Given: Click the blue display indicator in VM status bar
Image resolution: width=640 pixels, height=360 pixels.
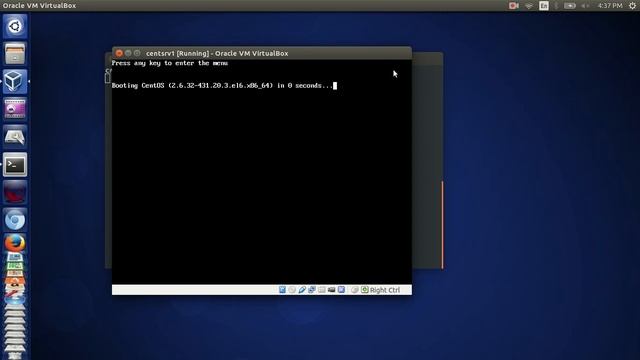Looking at the screenshot, I should pos(341,290).
